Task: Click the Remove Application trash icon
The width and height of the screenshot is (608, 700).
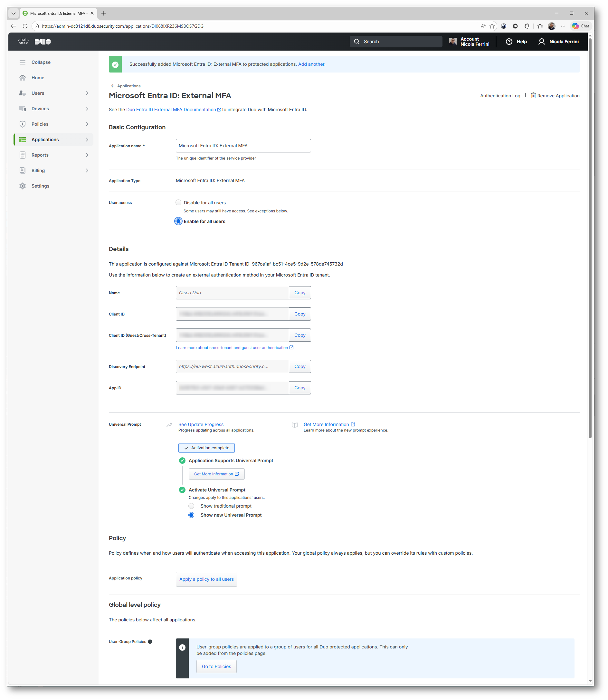Action: (x=533, y=95)
